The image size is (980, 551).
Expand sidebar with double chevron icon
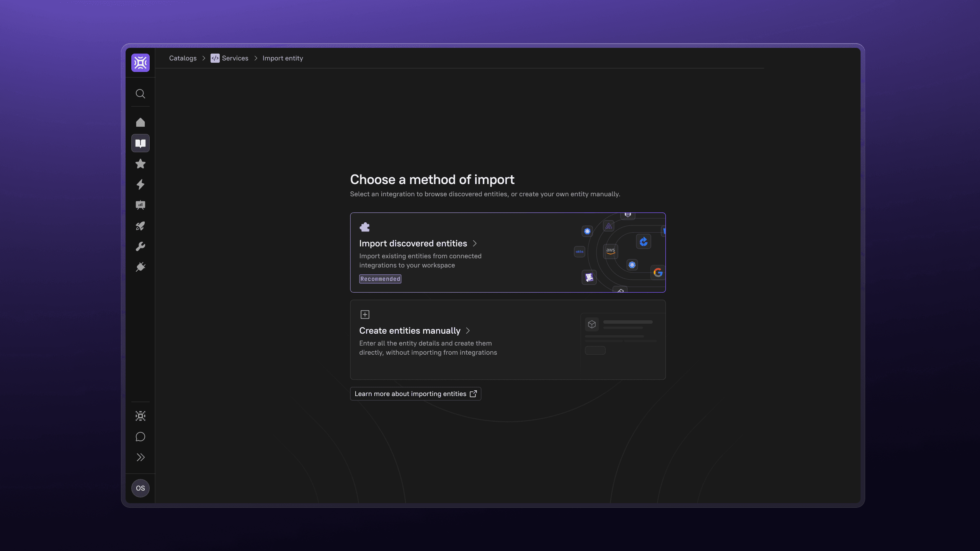[140, 457]
